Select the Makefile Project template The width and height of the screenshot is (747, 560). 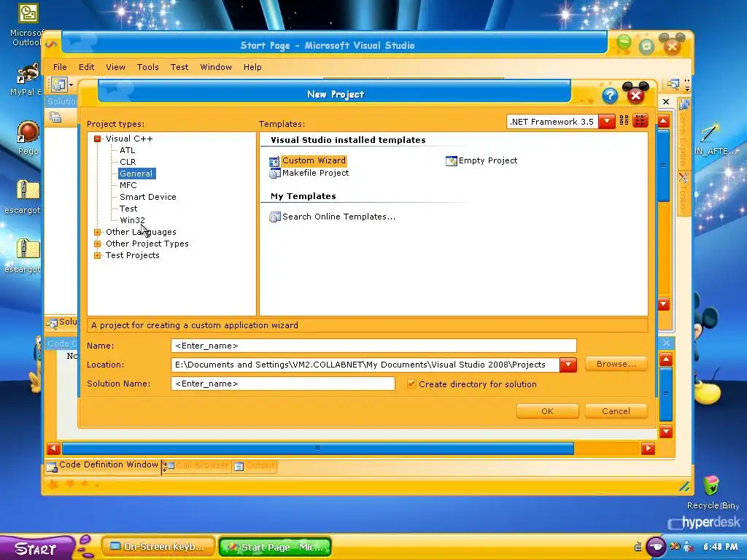click(309, 174)
